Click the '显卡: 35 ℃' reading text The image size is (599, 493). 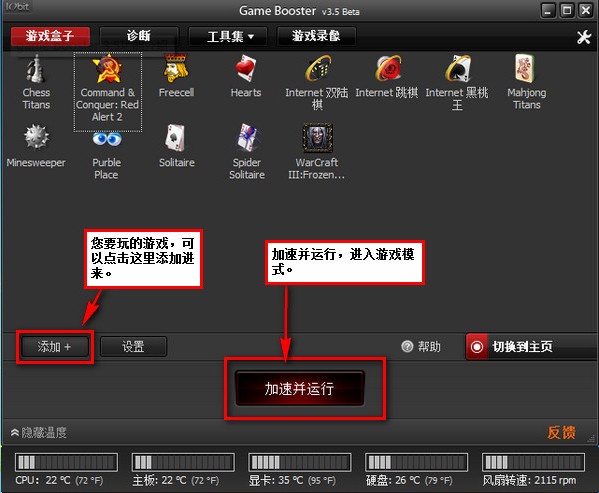(276, 480)
